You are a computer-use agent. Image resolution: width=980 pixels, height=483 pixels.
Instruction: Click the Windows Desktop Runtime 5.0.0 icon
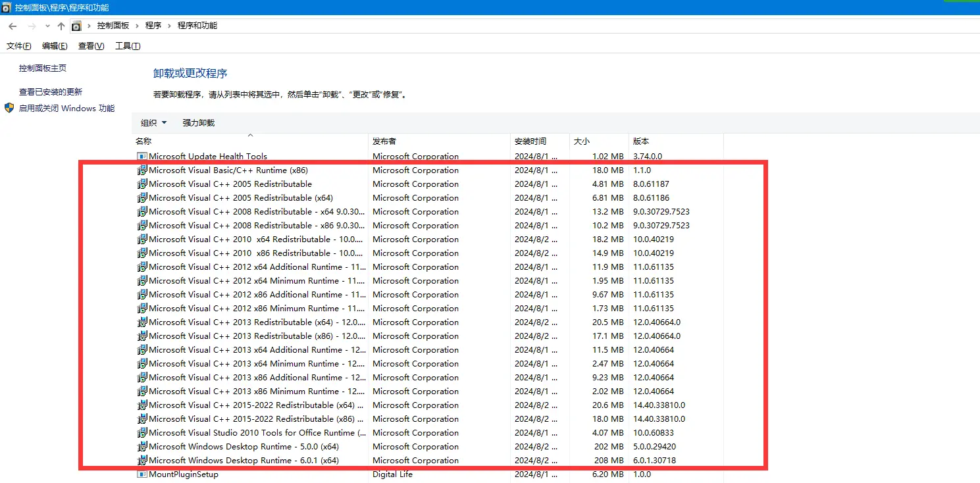tap(142, 447)
